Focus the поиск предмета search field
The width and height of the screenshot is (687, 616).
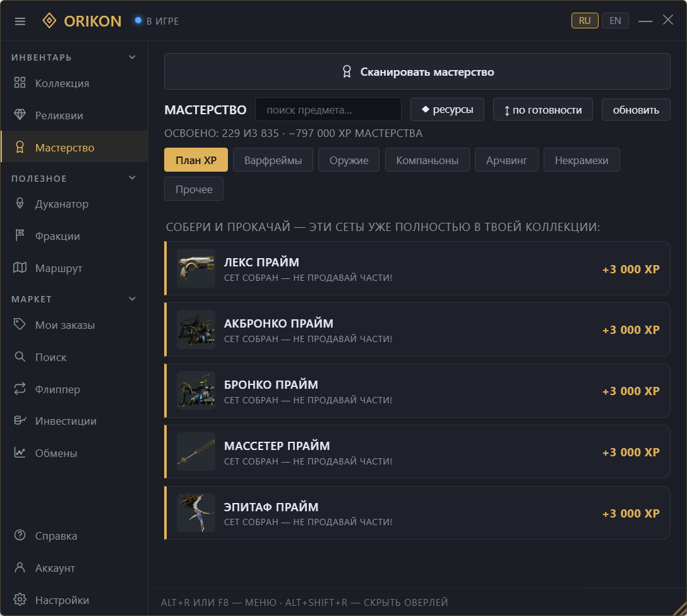pos(328,109)
